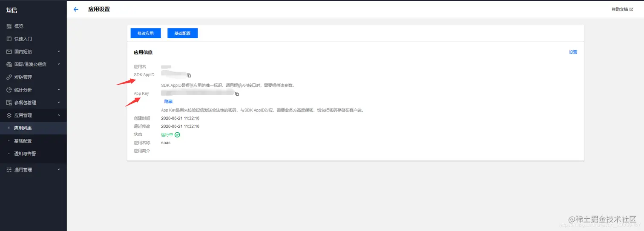Copy the App Key value
This screenshot has height=231, width=644.
(x=237, y=94)
